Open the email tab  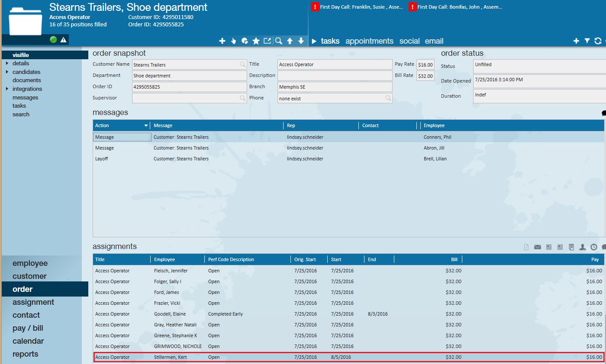pyautogui.click(x=434, y=41)
